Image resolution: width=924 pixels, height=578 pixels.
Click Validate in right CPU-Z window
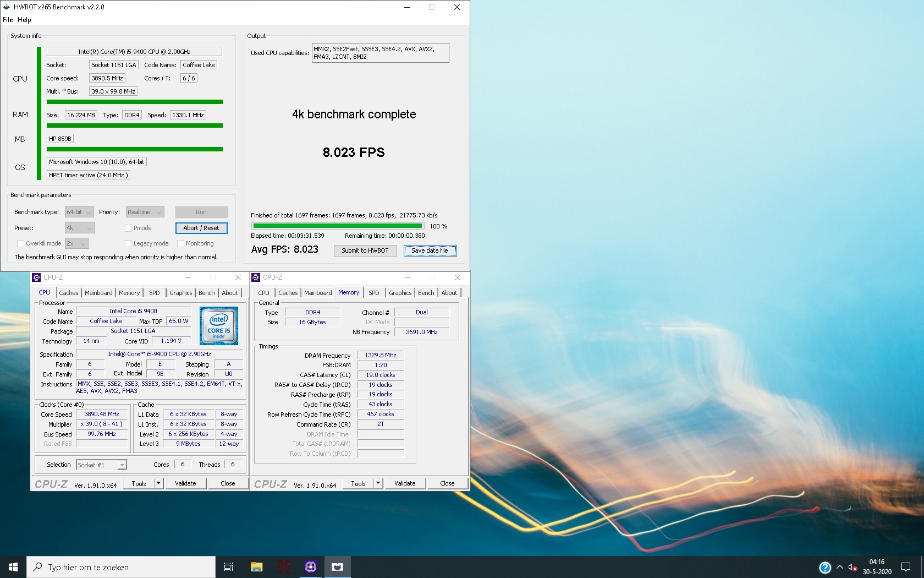point(405,483)
